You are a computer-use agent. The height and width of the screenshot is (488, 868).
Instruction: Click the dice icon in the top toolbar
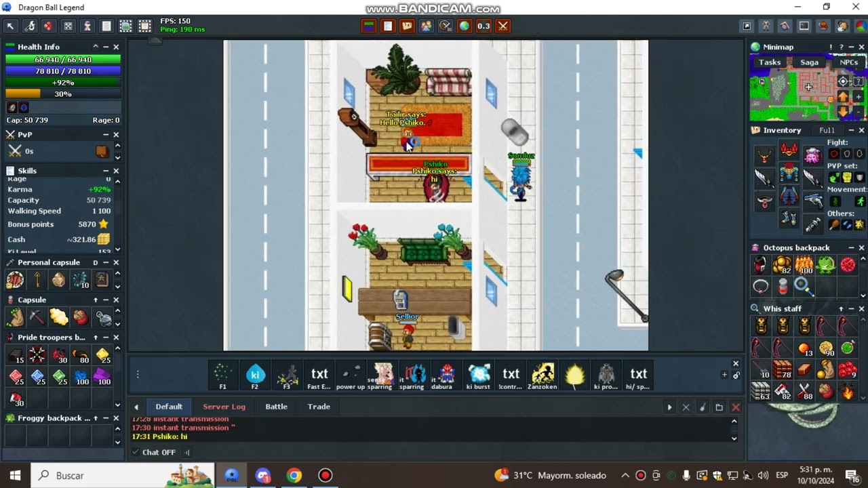(68, 26)
